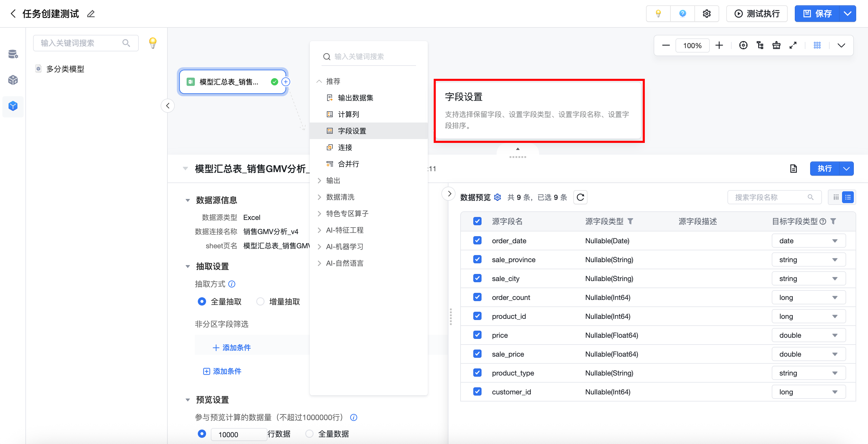Uncheck the sale_city field

(477, 278)
